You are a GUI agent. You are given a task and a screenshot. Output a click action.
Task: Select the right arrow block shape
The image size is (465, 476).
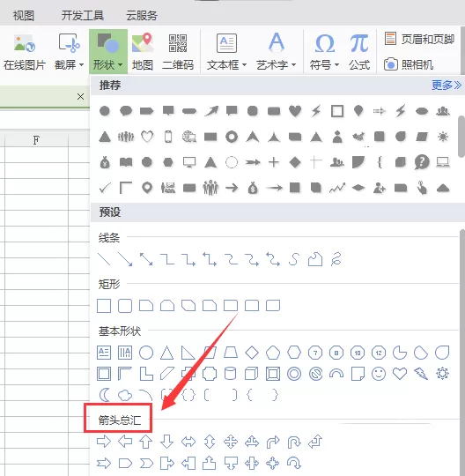104,442
